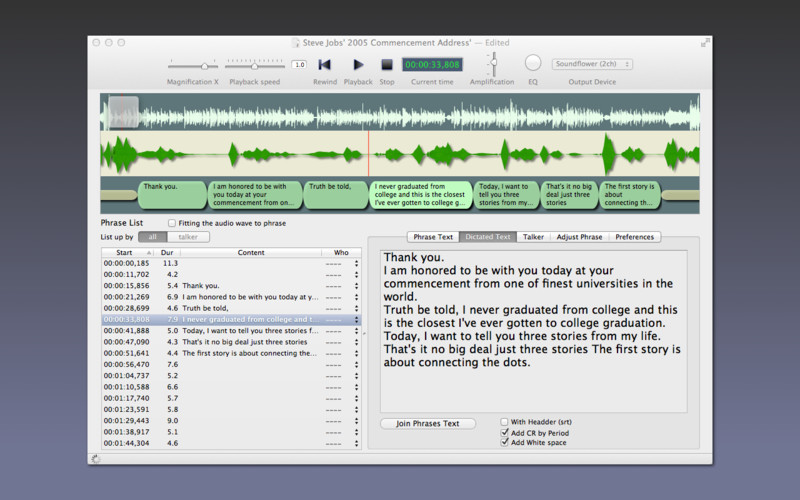Select row starting 00:00:56,470

click(x=231, y=364)
